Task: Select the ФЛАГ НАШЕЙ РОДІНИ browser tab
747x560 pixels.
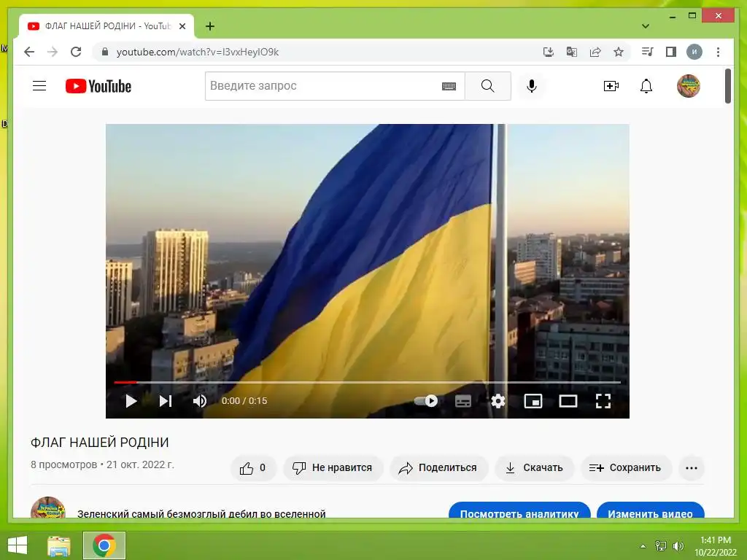Action: [107, 26]
